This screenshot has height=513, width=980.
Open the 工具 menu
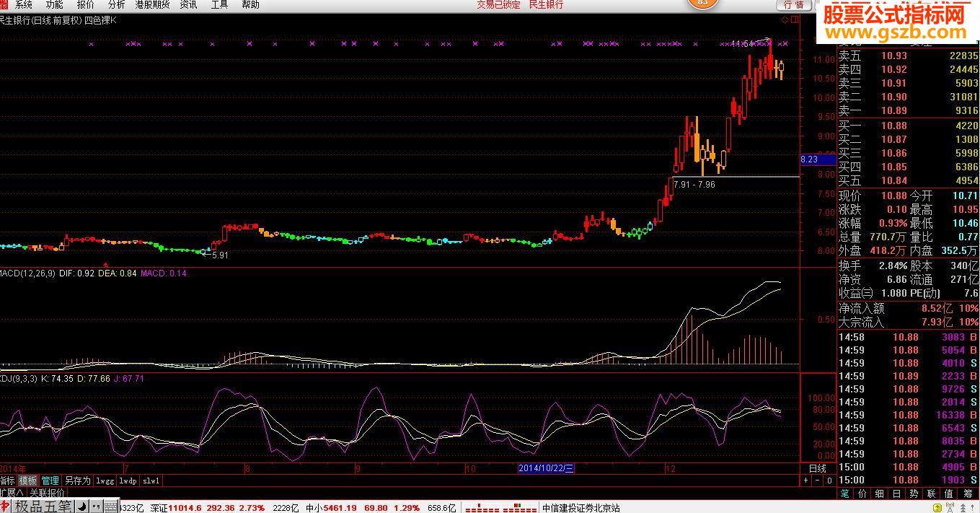[x=219, y=4]
